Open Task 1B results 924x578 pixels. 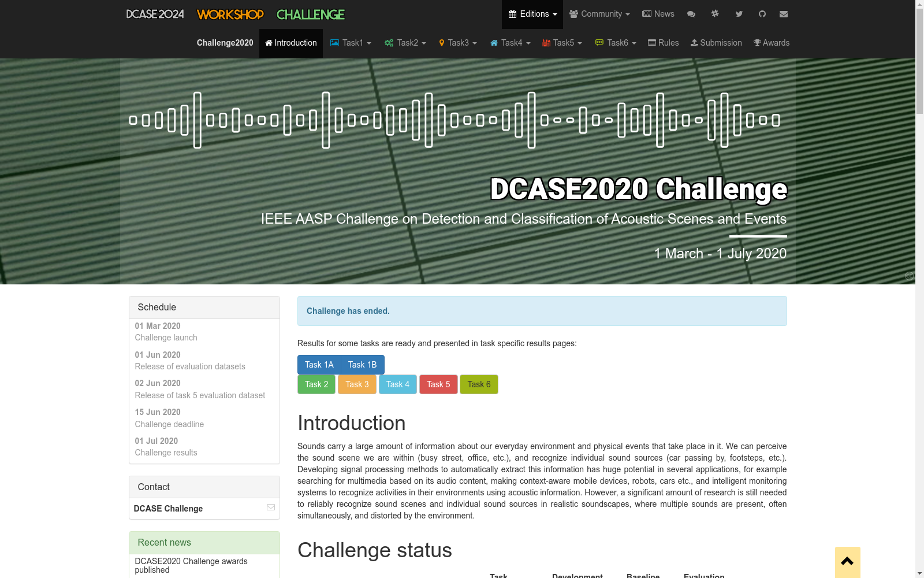click(363, 365)
